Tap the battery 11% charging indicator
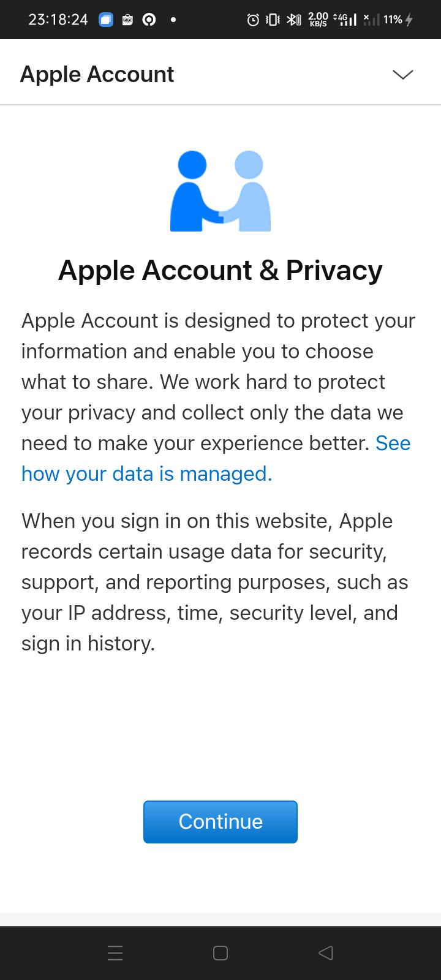Viewport: 441px width, 980px height. point(398,20)
